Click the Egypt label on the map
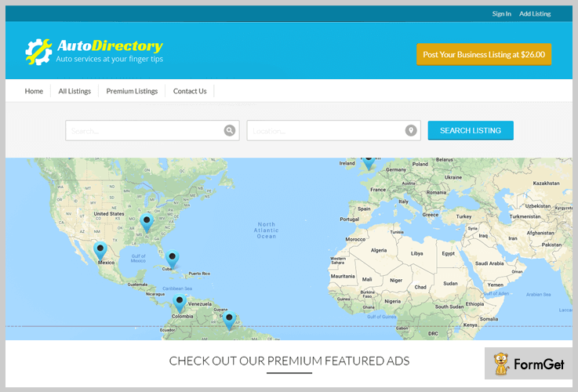This screenshot has width=578, height=392. 449,253
